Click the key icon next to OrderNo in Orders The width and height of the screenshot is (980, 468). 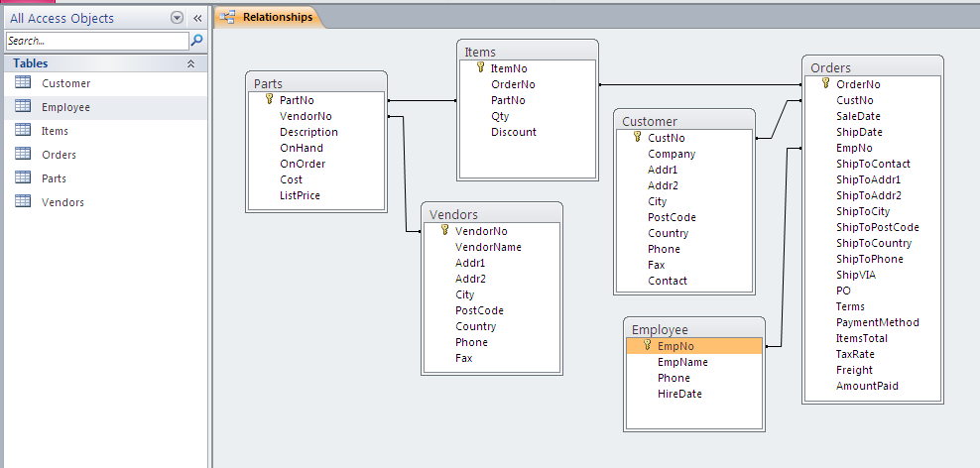pos(825,83)
